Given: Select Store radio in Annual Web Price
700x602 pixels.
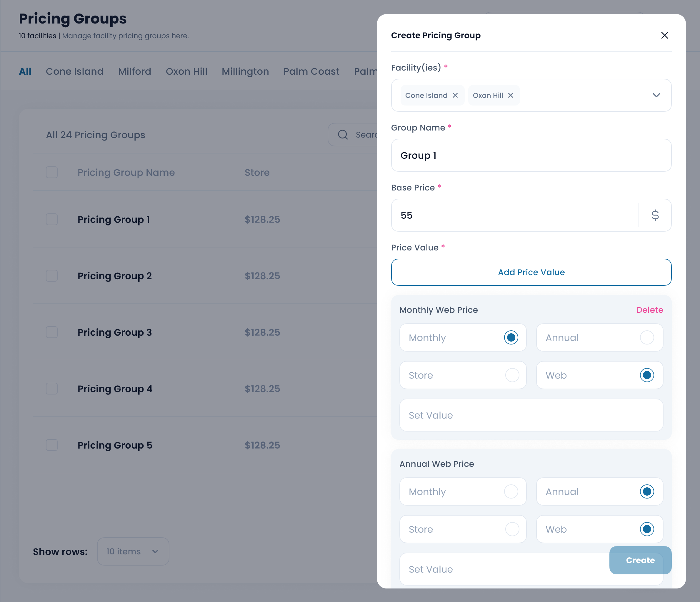Looking at the screenshot, I should (x=512, y=529).
